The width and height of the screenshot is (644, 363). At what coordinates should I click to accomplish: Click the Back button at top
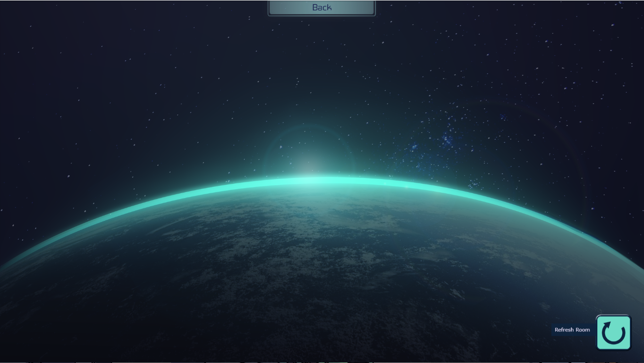322,8
